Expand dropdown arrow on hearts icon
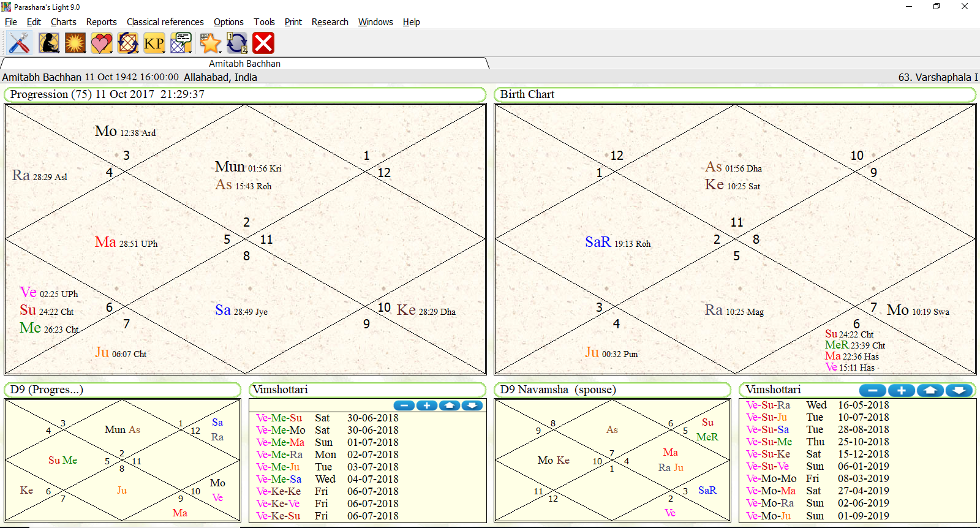 pyautogui.click(x=111, y=51)
